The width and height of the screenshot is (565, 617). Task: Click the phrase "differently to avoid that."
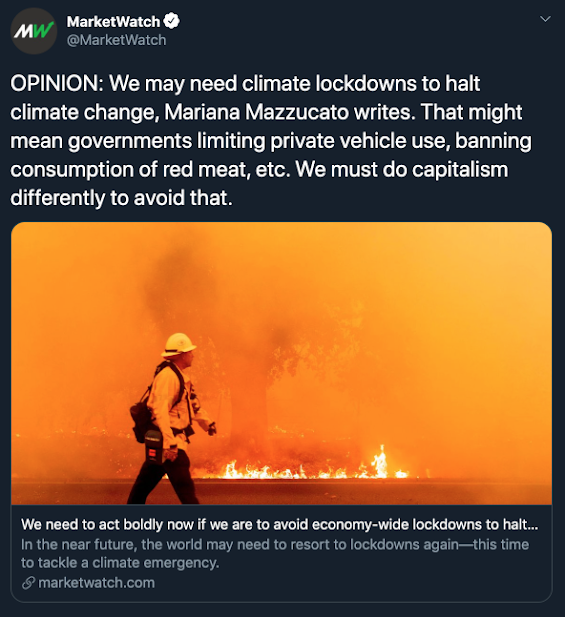[x=121, y=198]
